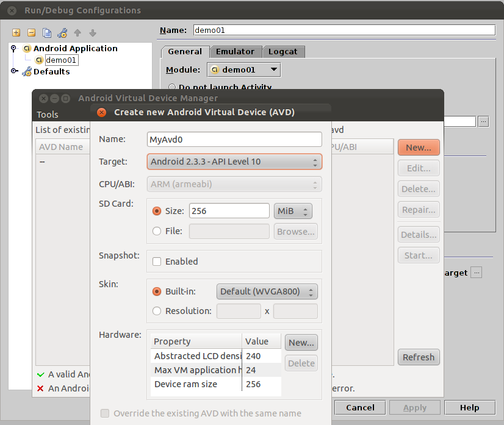Click Help in Run/Debug Configurations
This screenshot has height=425, width=504.
coord(470,408)
